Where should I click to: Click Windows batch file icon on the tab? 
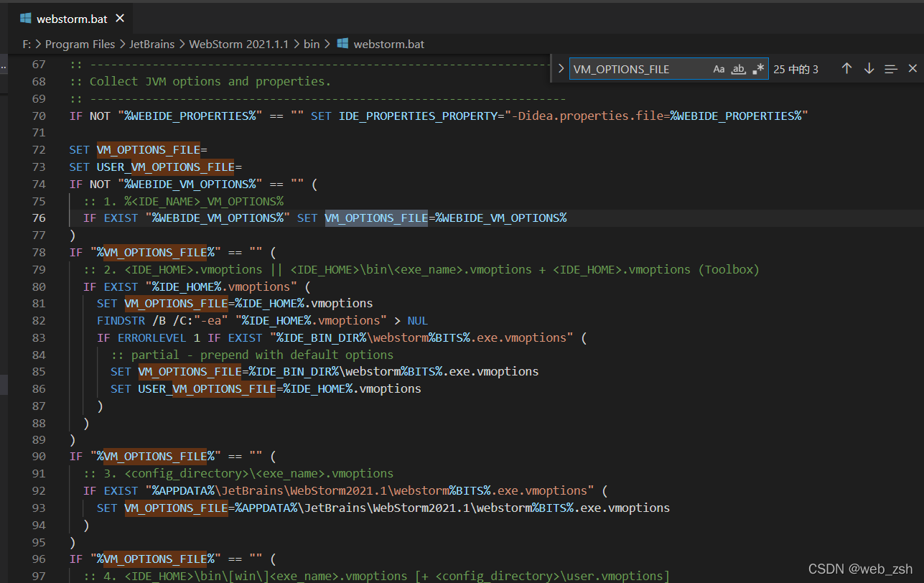coord(26,18)
